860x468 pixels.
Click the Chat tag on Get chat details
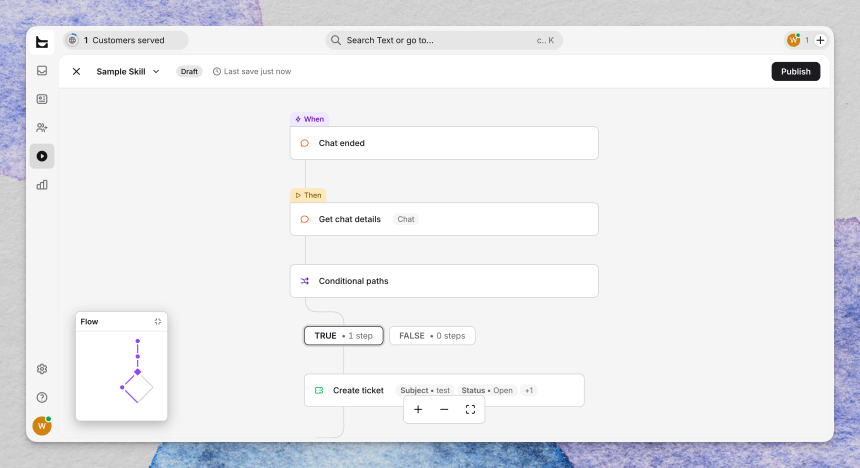405,219
